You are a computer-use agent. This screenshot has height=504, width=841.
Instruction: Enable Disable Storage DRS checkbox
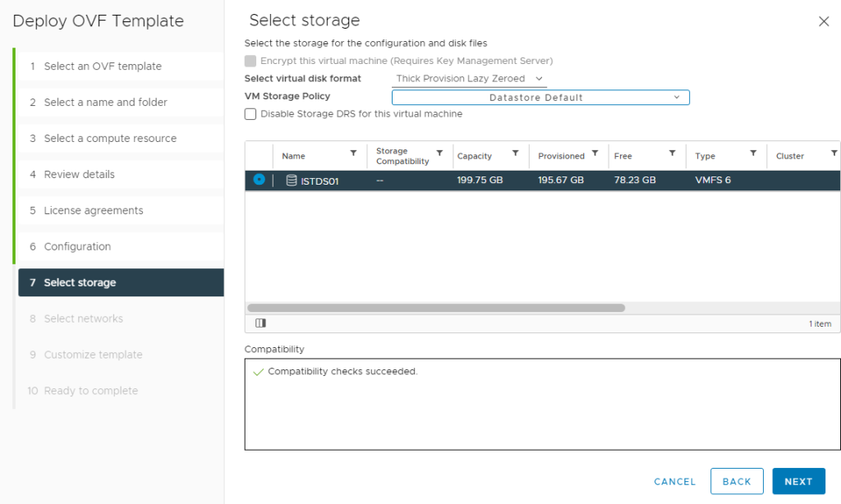[x=250, y=113]
